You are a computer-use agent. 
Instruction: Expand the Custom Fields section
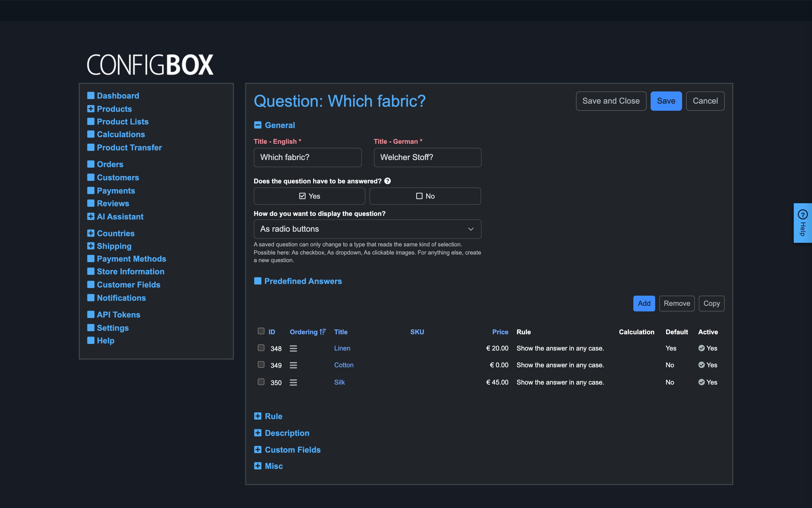coord(258,450)
